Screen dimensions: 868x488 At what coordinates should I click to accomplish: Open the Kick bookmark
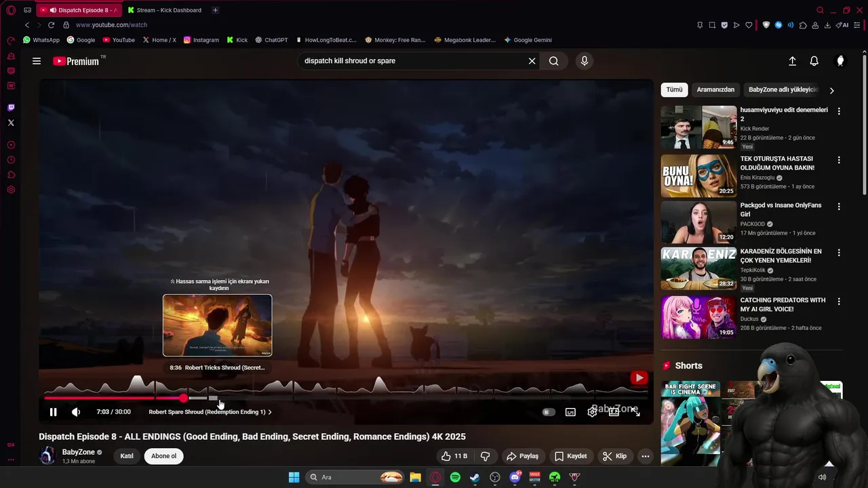[237, 40]
